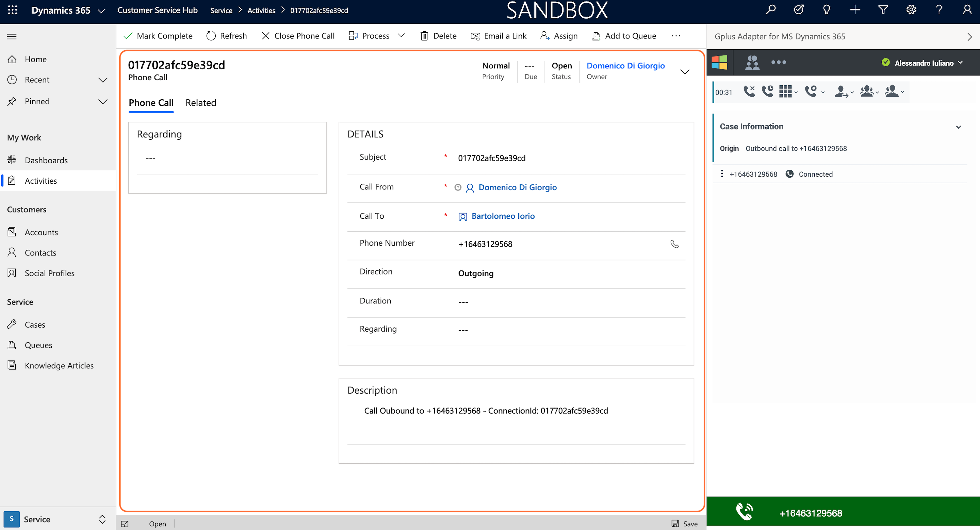Open Call To link Bartolomeo Iorio

(503, 216)
